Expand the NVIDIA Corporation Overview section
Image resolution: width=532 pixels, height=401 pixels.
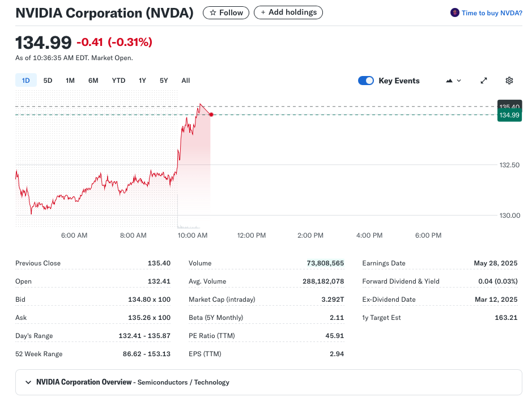coord(269,382)
